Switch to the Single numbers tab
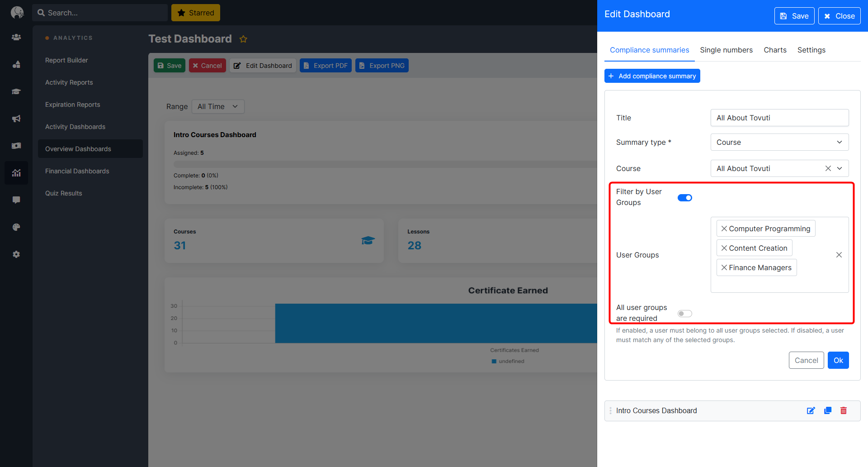 pos(726,50)
